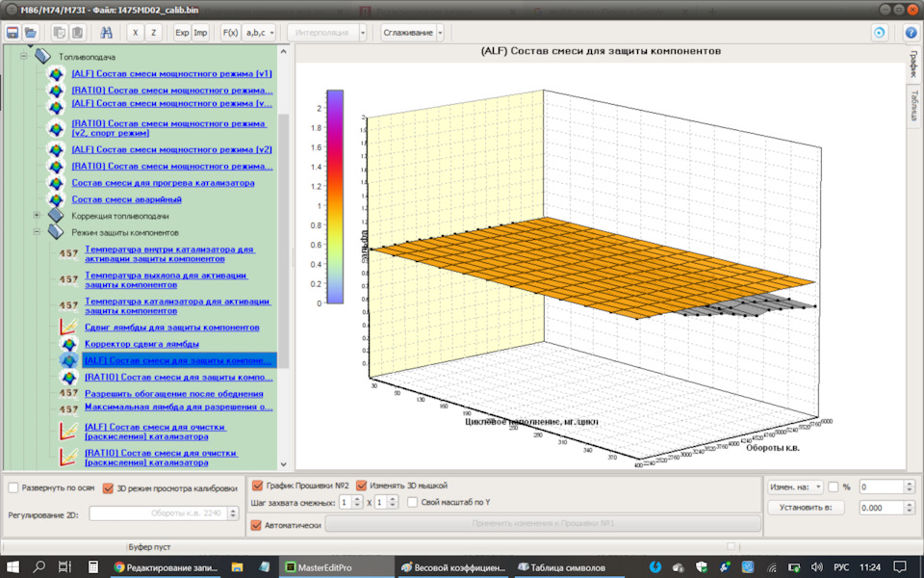Open Состав смеси для прогрева катализатора
Viewport: 924px width, 578px height.
pos(164,183)
